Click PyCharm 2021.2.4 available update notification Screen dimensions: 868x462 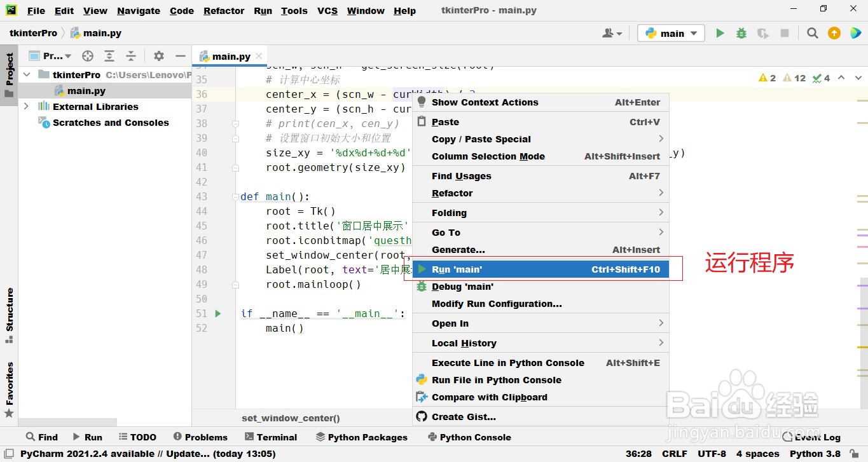tap(148, 454)
